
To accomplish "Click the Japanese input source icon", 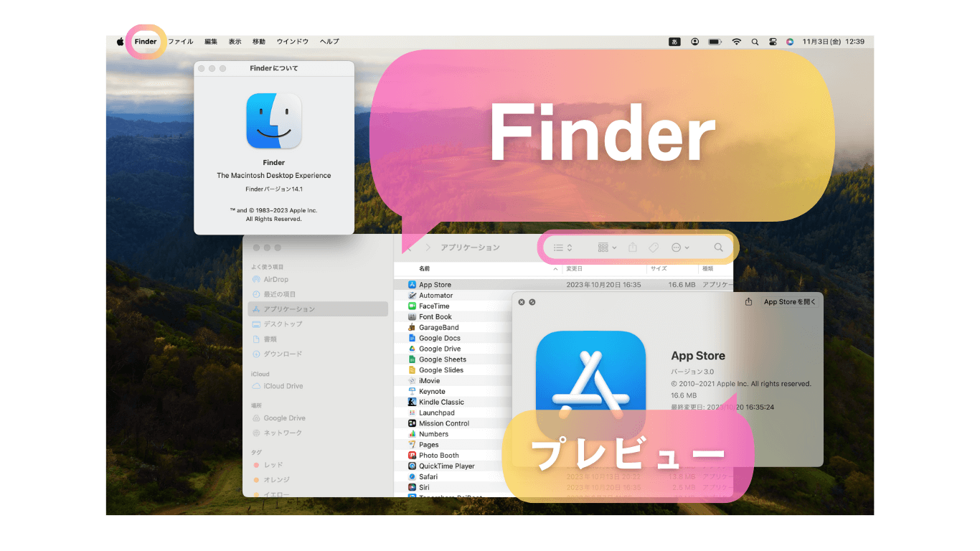I will click(674, 42).
